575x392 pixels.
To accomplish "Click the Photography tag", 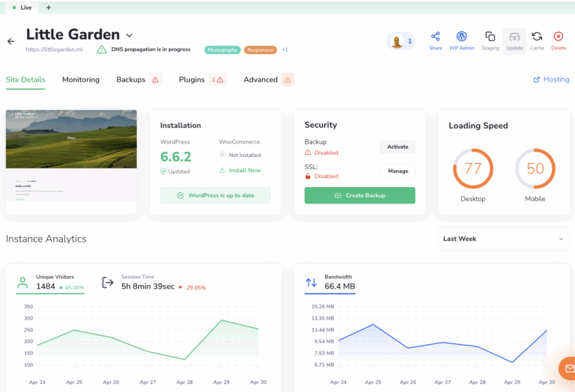I will tap(222, 50).
